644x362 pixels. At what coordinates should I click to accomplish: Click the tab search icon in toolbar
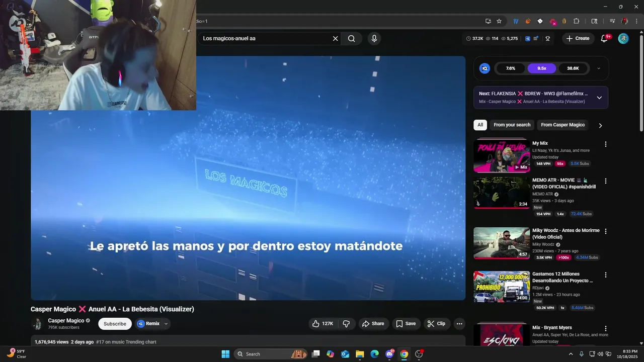(594, 21)
